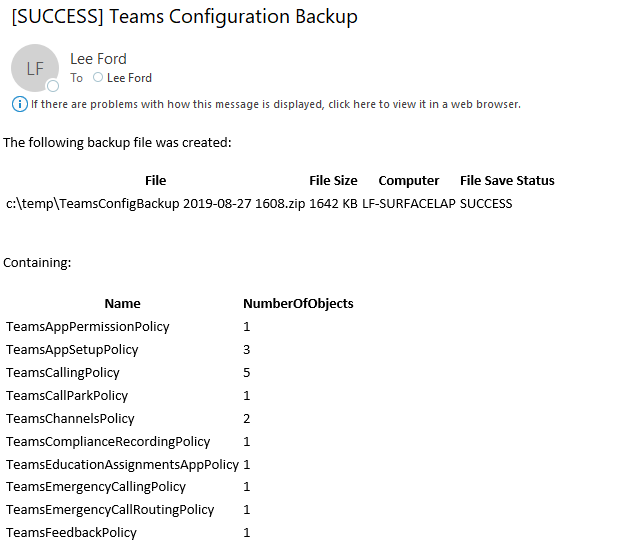Click TeamsEducationAssignmentsAppPolicy in the list

click(x=122, y=465)
